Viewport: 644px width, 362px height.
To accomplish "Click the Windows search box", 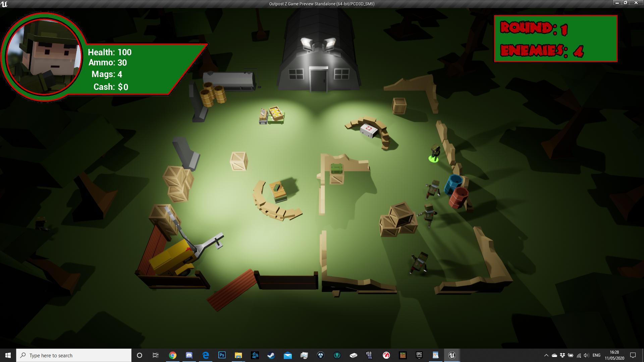I will 74,355.
